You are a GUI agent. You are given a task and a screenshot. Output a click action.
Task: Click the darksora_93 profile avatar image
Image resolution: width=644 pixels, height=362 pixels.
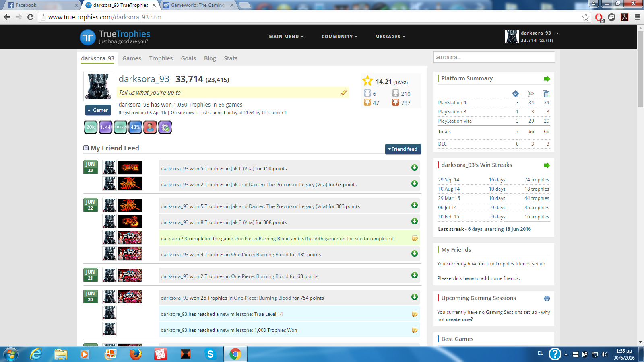pyautogui.click(x=98, y=86)
